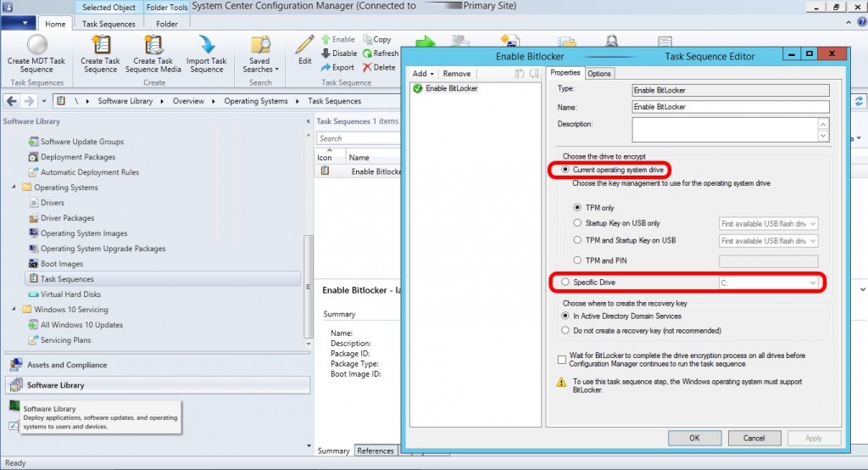Click Enable in the Task Sequence group
The image size is (868, 470).
[x=337, y=39]
